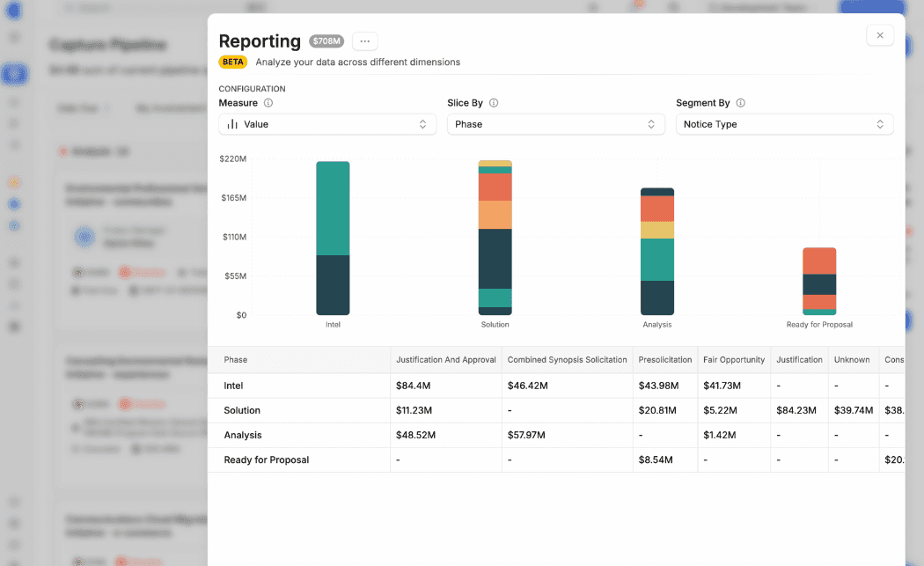Select the Intel stacked bar in chart
The width and height of the screenshot is (924, 566).
pyautogui.click(x=333, y=239)
